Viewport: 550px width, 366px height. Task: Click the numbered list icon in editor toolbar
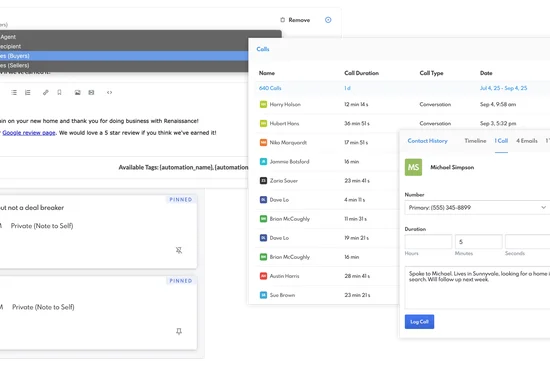27,93
